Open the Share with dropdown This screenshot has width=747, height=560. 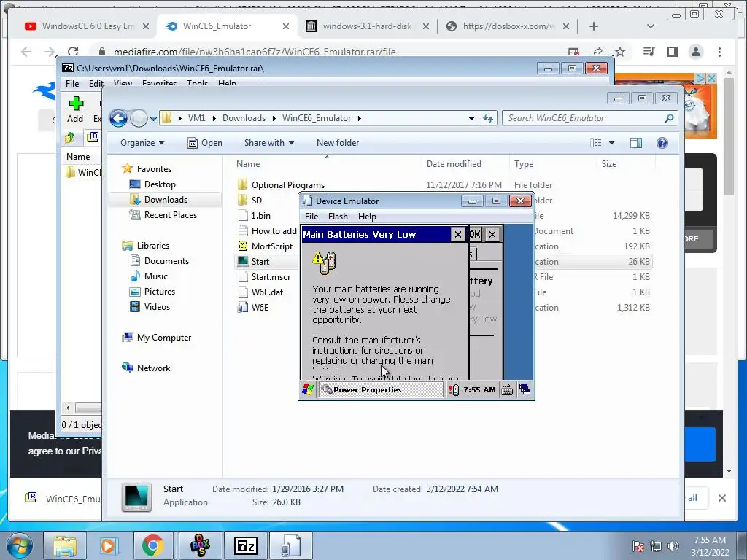[269, 143]
